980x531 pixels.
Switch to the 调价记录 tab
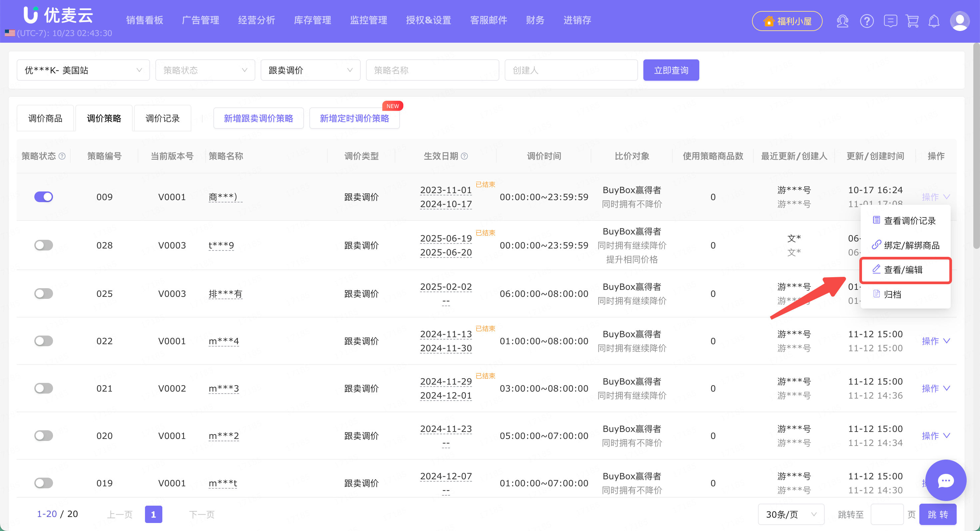(x=162, y=118)
